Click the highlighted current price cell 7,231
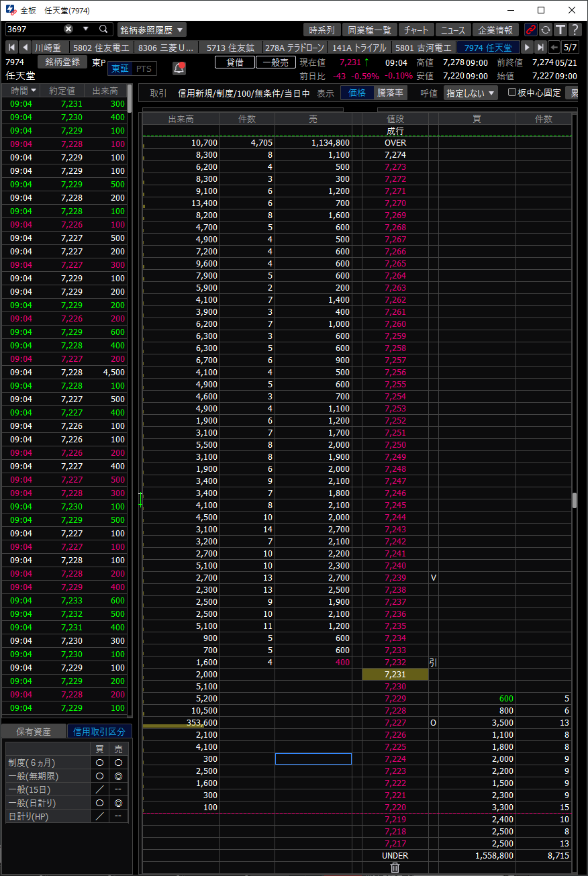The height and width of the screenshot is (876, 588). coord(395,674)
